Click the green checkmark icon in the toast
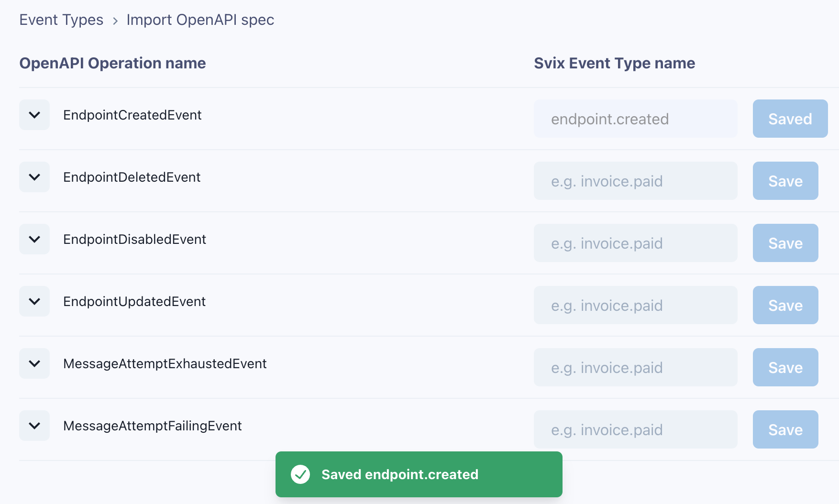Viewport: 839px width, 504px height. coord(300,474)
